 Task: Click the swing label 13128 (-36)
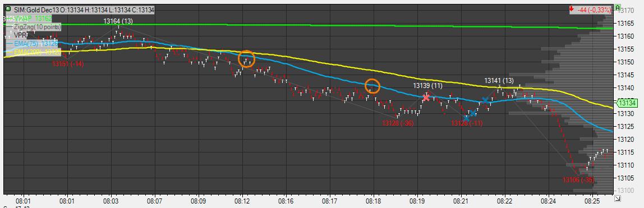coord(398,123)
